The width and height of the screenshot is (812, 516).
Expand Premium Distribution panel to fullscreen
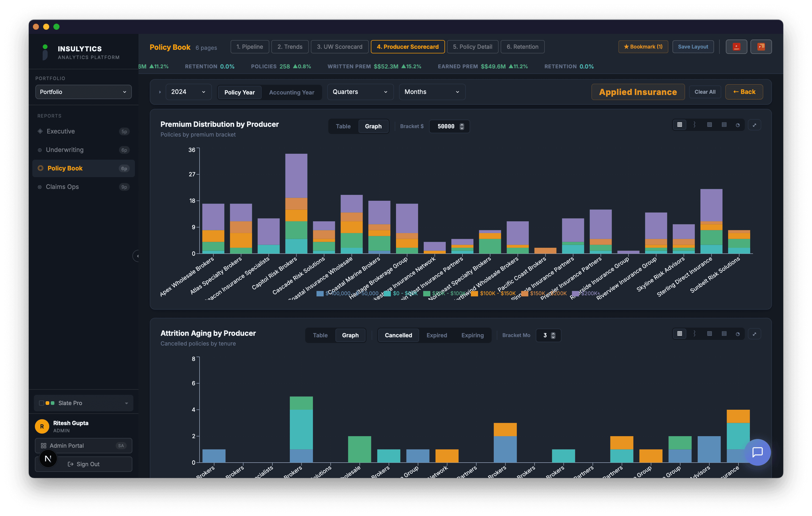pos(754,125)
